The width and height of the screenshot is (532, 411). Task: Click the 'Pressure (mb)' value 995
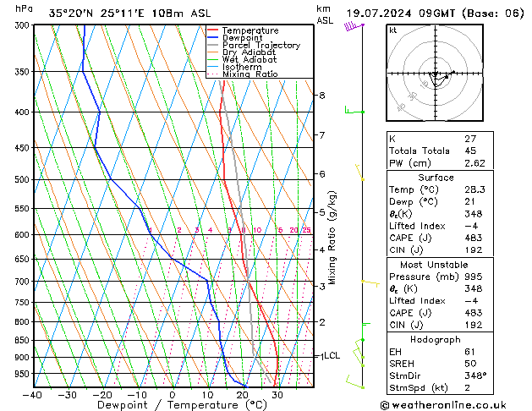pyautogui.click(x=474, y=277)
